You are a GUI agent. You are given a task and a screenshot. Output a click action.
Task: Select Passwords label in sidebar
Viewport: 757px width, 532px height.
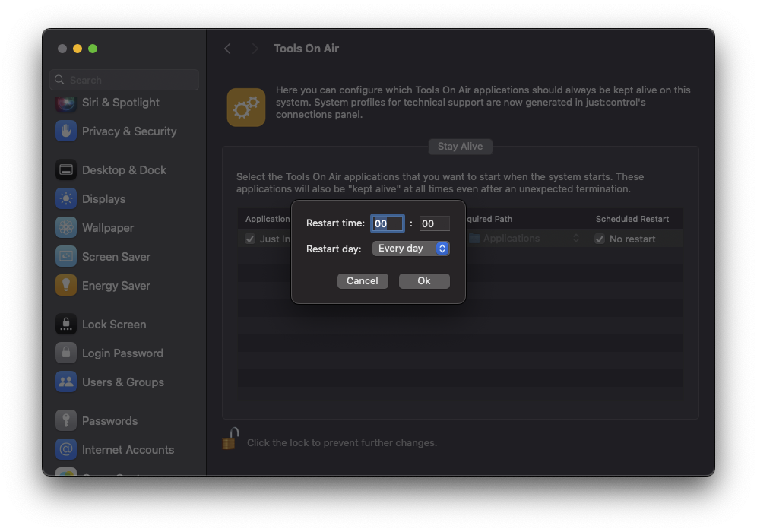[x=109, y=421]
